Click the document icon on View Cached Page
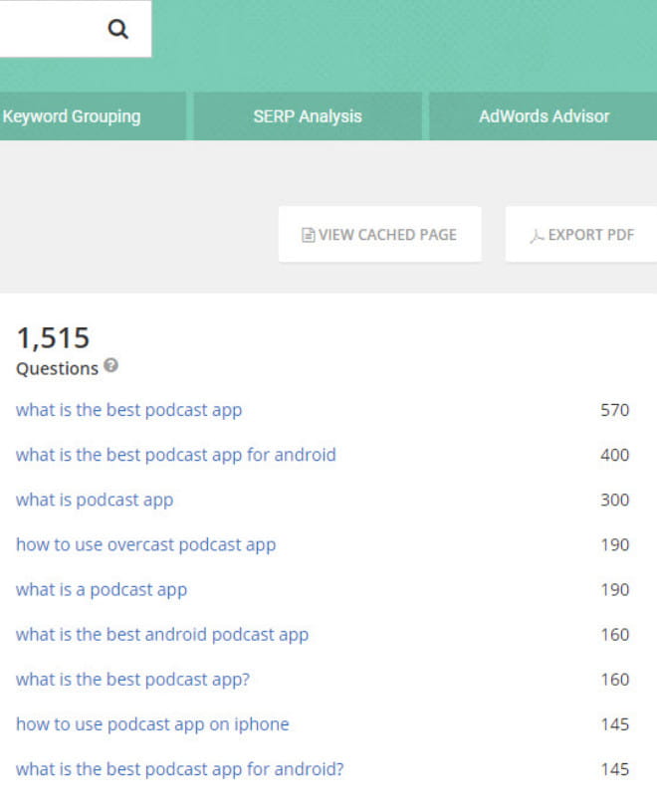This screenshot has width=657, height=812. pos(309,235)
